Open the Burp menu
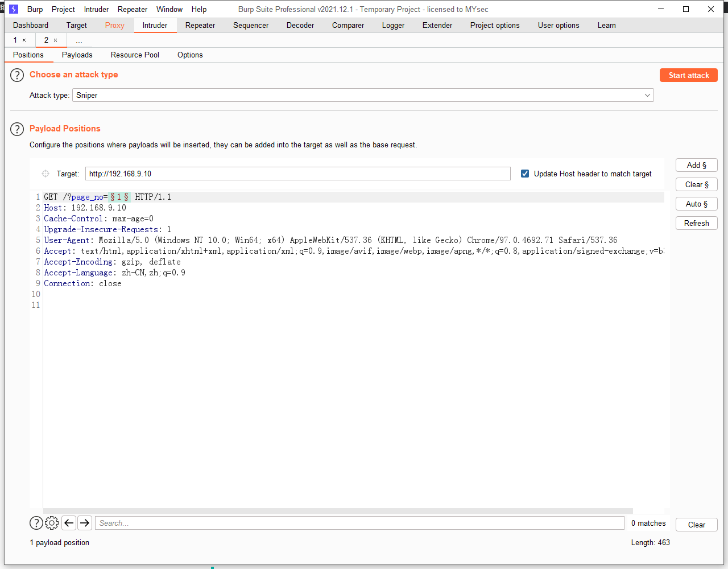This screenshot has width=728, height=569. (35, 9)
